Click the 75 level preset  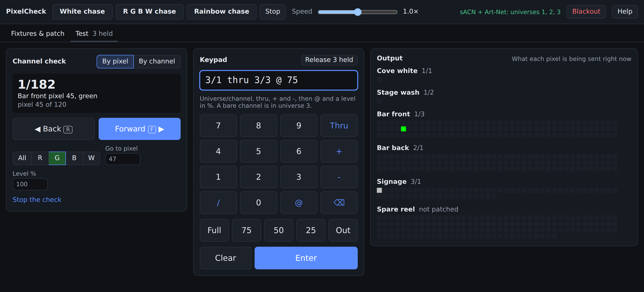[x=247, y=230]
